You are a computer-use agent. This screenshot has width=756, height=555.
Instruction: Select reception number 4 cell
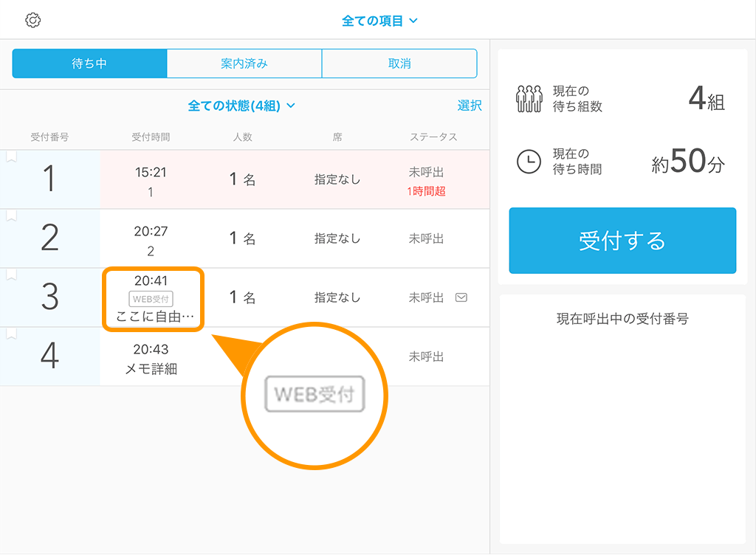pyautogui.click(x=49, y=356)
